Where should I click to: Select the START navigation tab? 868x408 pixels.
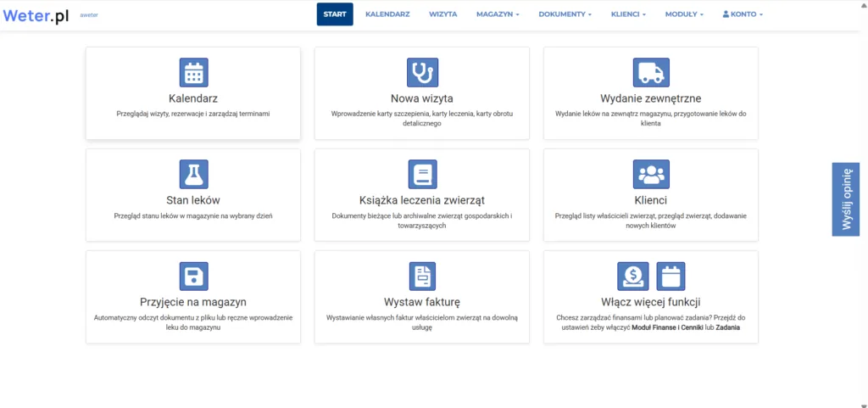(335, 14)
